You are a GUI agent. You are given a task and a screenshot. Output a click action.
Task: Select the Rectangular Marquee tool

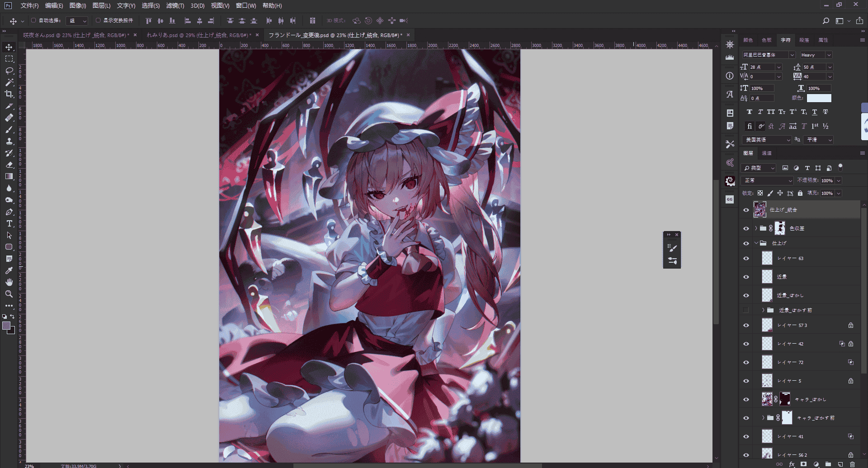point(9,59)
